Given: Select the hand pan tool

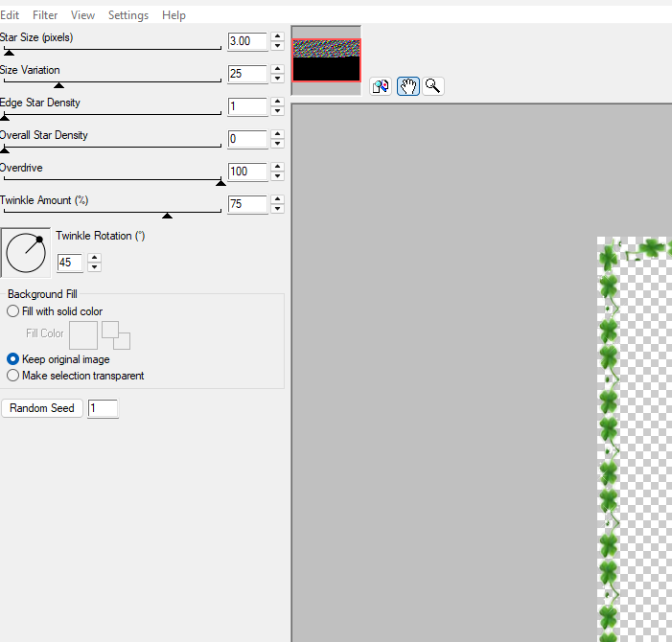Looking at the screenshot, I should coord(407,86).
